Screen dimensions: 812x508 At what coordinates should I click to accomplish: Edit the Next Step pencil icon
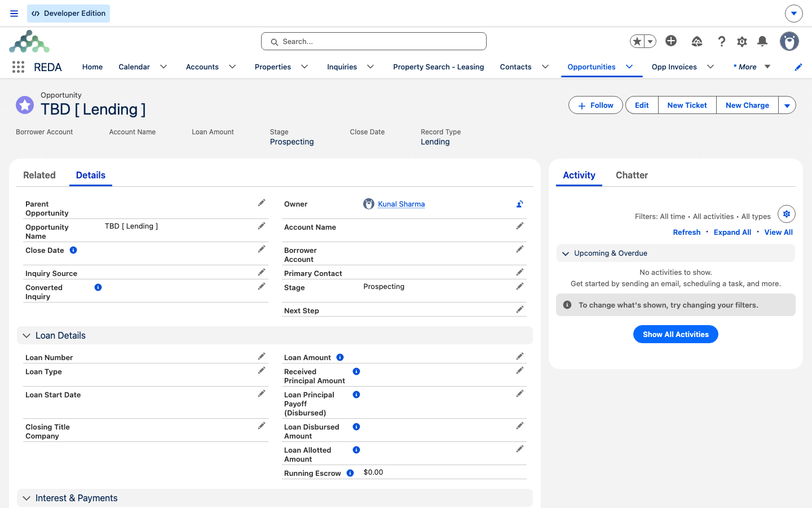(x=520, y=310)
